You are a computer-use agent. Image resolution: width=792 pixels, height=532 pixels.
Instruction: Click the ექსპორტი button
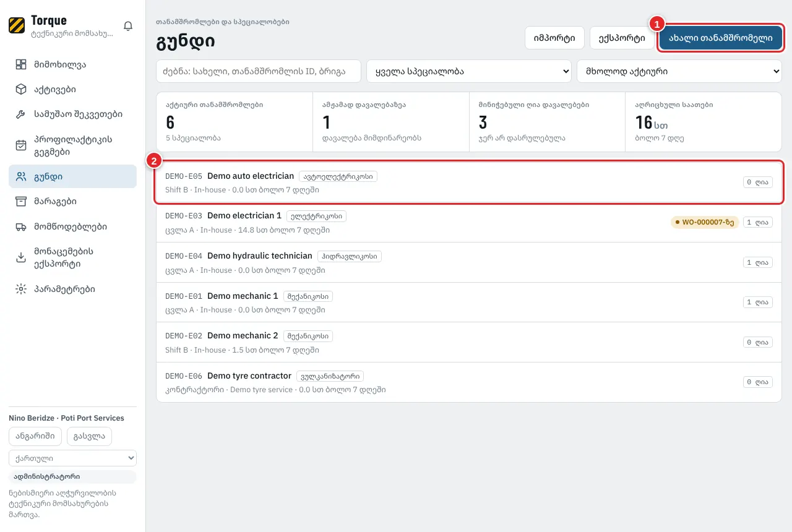coord(622,38)
